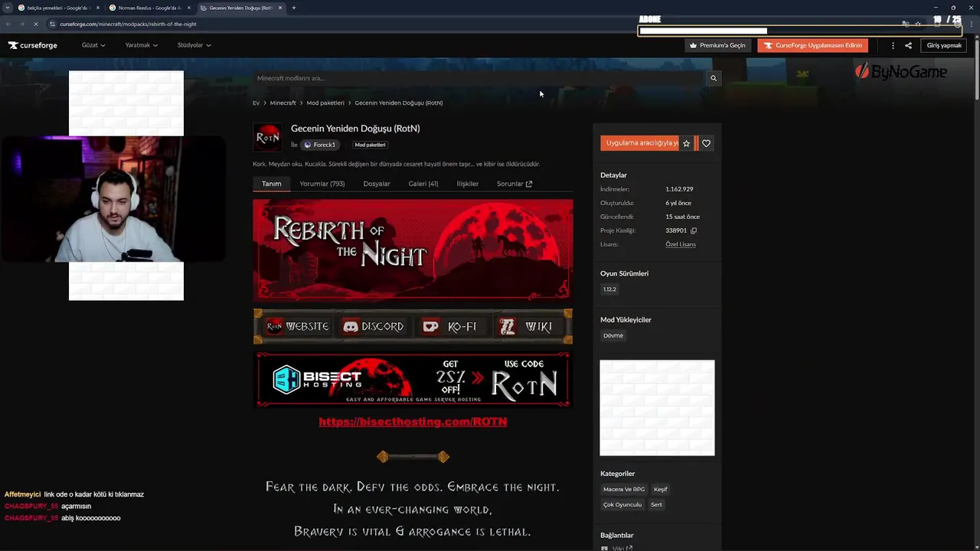The image size is (980, 551).
Task: Click the Bisect Hosting ad banner
Action: tap(413, 380)
